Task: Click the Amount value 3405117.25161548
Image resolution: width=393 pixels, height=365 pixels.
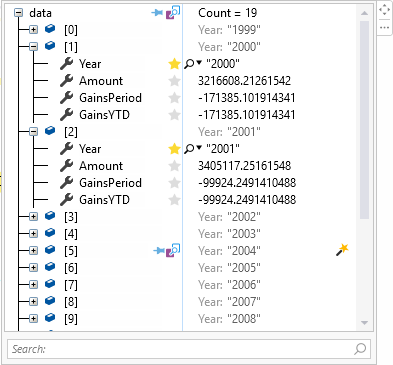Action: tap(244, 166)
